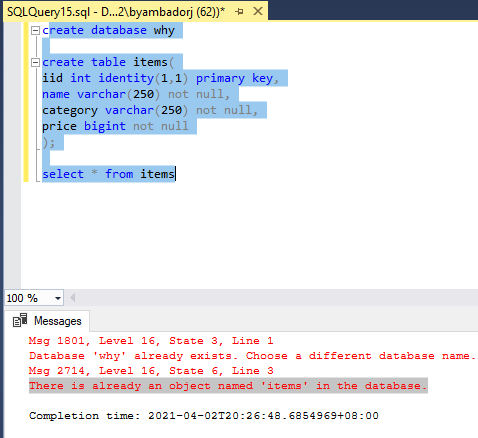478x438 pixels.
Task: Click the 'select * from items' line
Action: tap(108, 174)
